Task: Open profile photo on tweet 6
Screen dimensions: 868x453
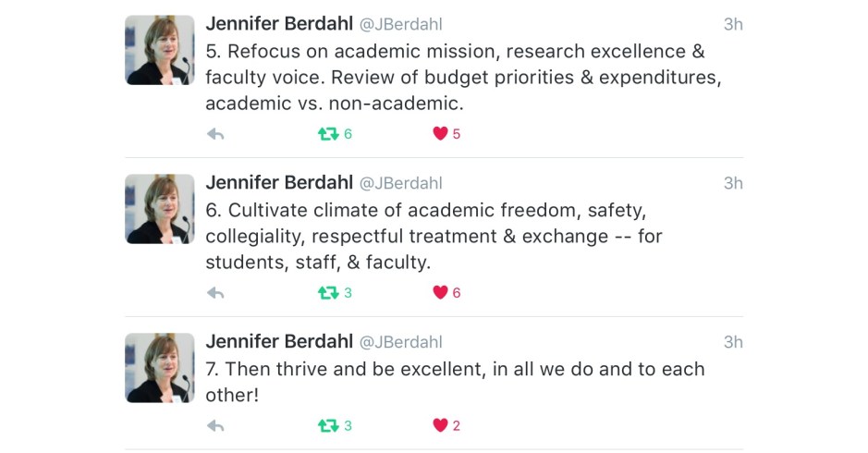Action: (x=160, y=209)
